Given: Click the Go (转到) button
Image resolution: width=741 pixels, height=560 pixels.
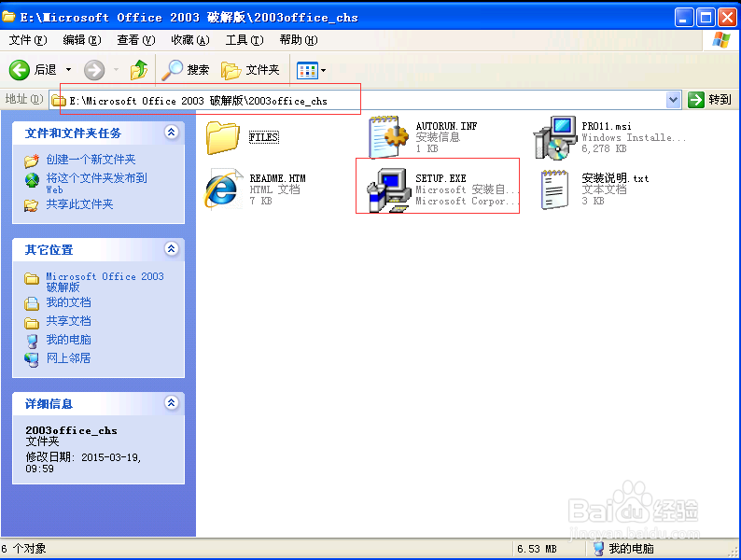Looking at the screenshot, I should (710, 100).
